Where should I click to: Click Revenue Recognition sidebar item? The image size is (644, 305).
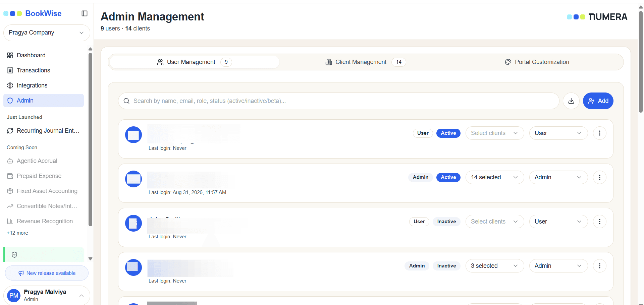(x=44, y=221)
